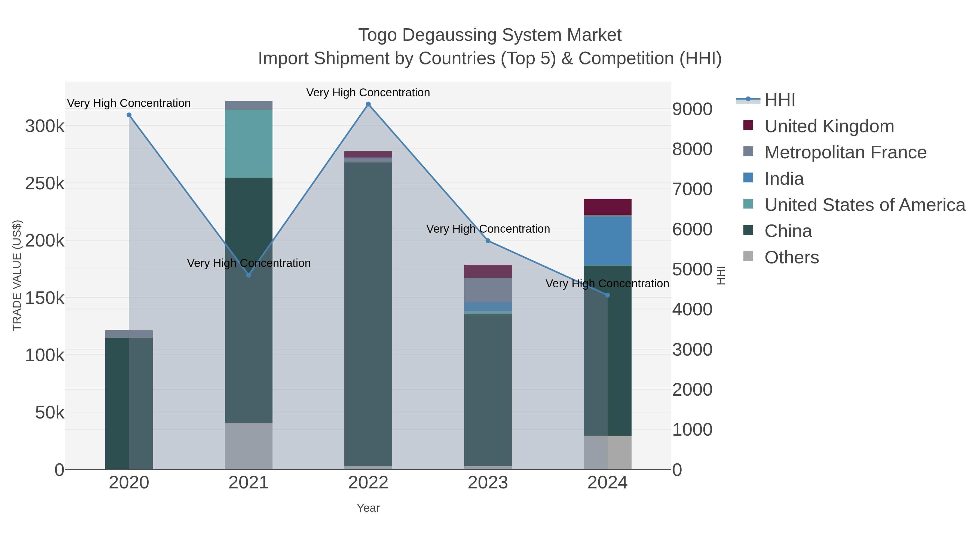The image size is (980, 551).
Task: Select the 2024 HHI data point
Action: pos(608,295)
